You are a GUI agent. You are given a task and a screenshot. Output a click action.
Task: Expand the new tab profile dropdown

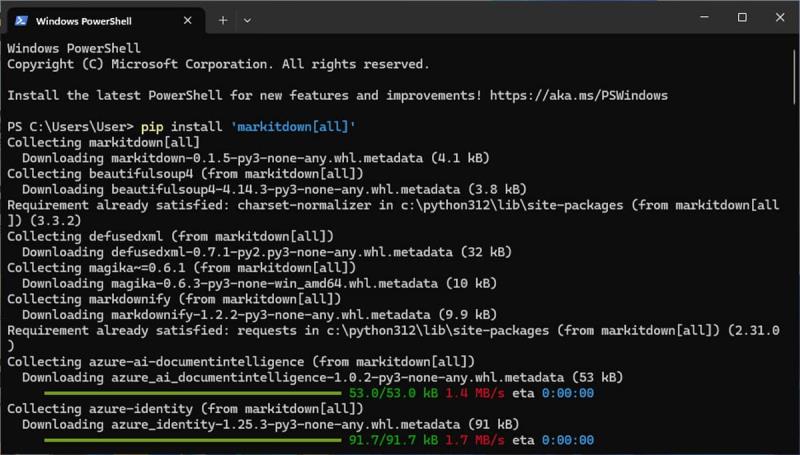[247, 19]
